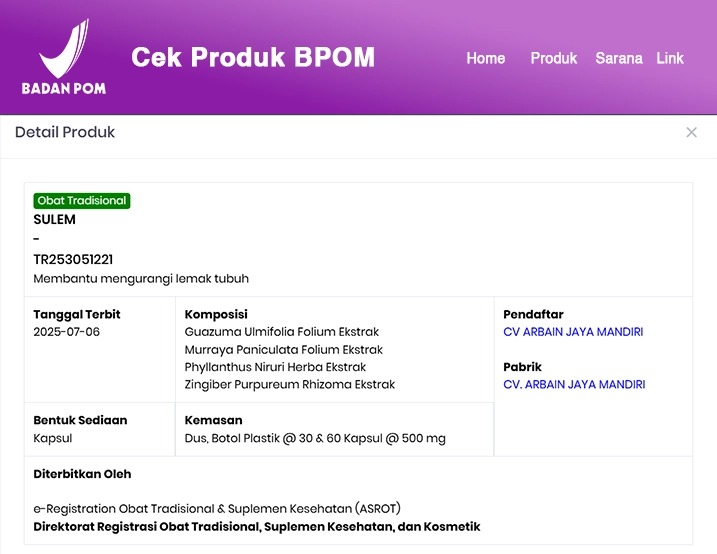
Task: Open the Produk menu item
Action: [554, 58]
